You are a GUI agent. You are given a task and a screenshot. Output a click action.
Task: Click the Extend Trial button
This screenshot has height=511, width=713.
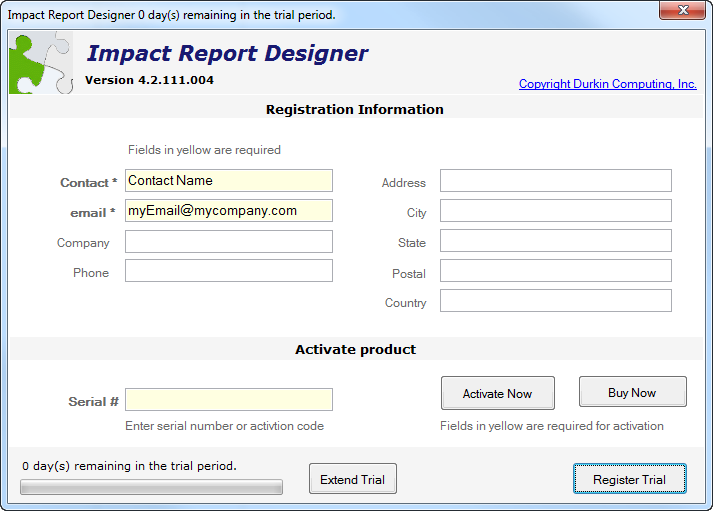(x=353, y=479)
